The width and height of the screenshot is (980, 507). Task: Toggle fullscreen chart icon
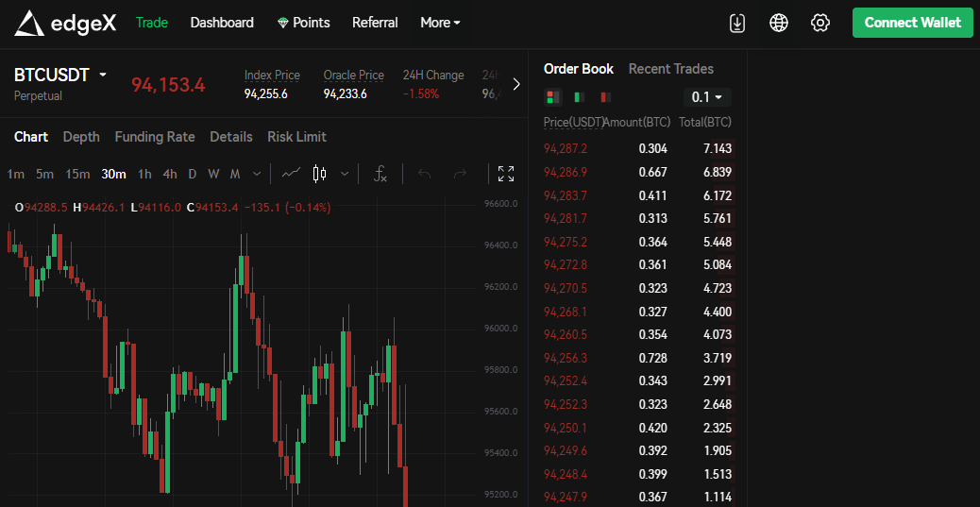coord(506,174)
